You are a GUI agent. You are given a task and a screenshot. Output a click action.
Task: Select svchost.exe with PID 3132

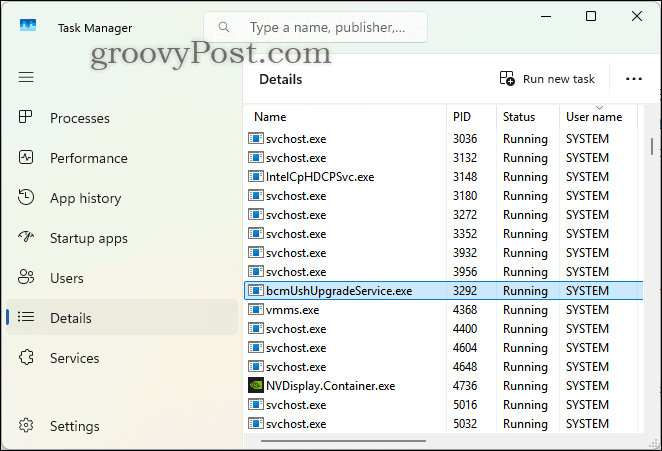click(443, 158)
